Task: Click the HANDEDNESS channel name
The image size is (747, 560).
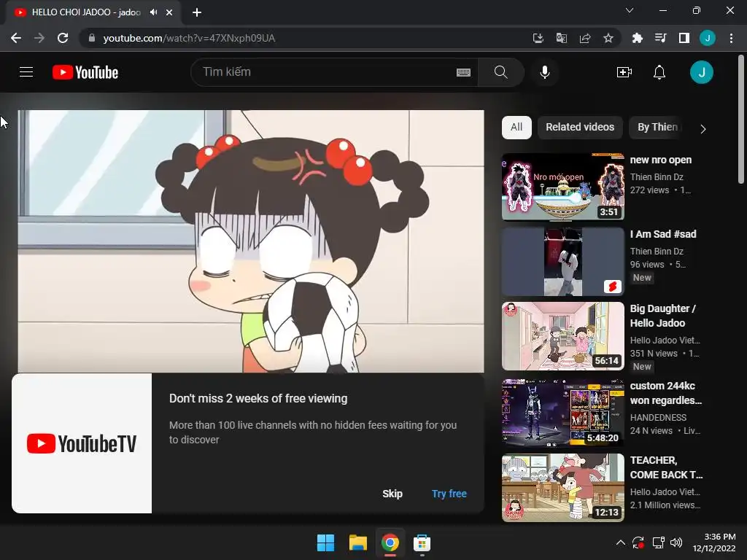Action: pos(658,418)
